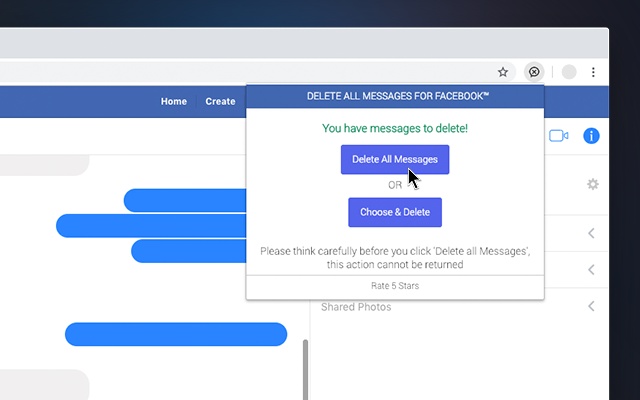
Task: Open the Create menu item
Action: point(220,101)
